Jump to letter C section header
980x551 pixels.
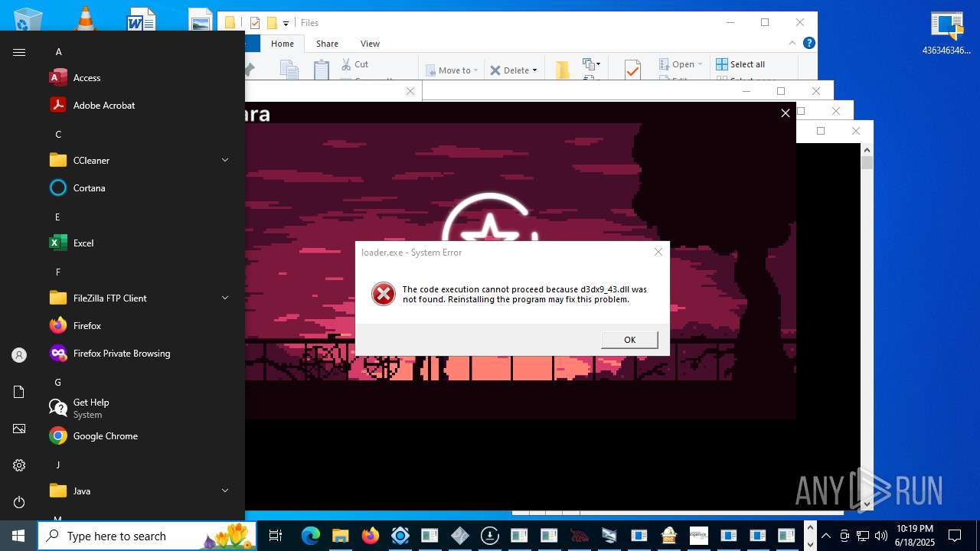(x=58, y=135)
